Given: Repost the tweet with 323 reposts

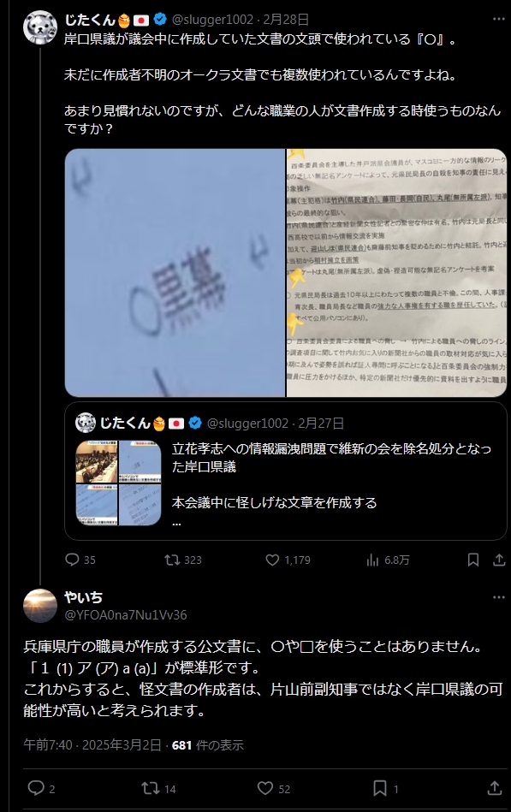Looking at the screenshot, I should [x=183, y=560].
